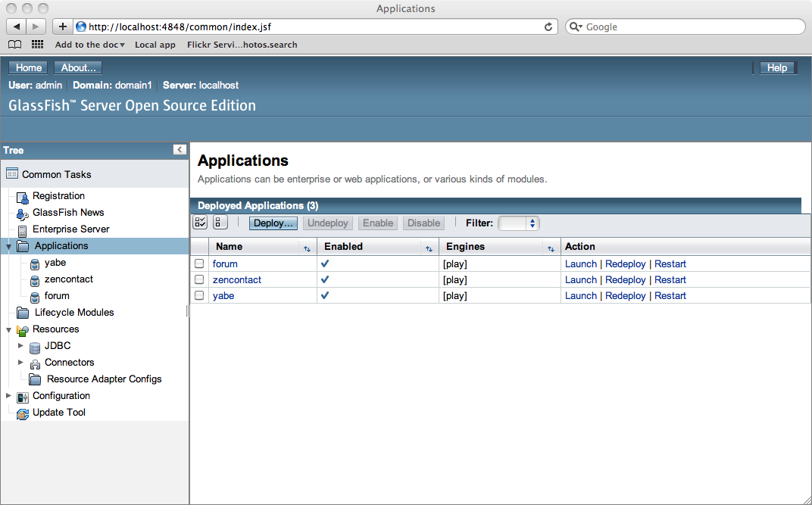This screenshot has width=812, height=505.
Task: Click the Google search field
Action: pyautogui.click(x=691, y=27)
